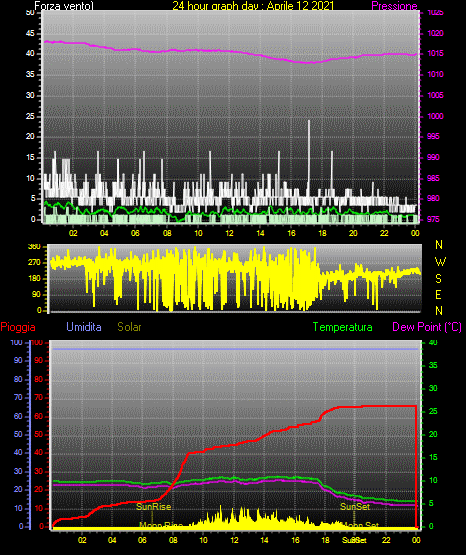Viewport: 466px width, 555px height.
Task: Click the Pressione legend label
Action: (x=394, y=6)
